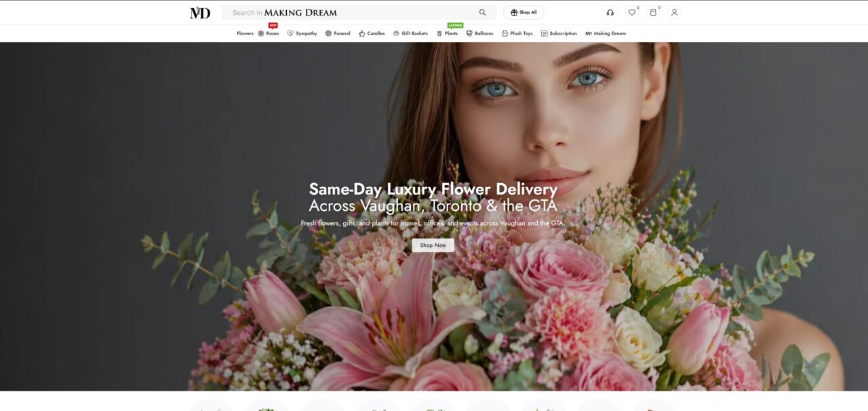The image size is (868, 411).
Task: Open the user account icon
Action: pos(674,12)
